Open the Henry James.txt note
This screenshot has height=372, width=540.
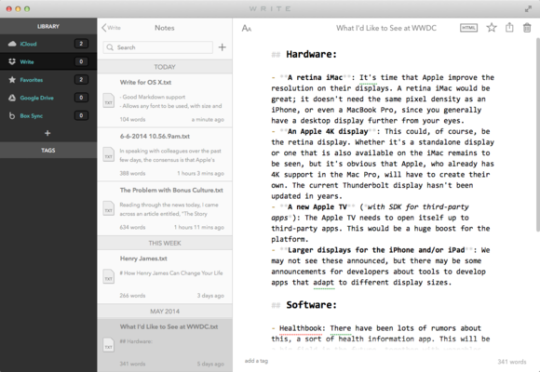165,277
